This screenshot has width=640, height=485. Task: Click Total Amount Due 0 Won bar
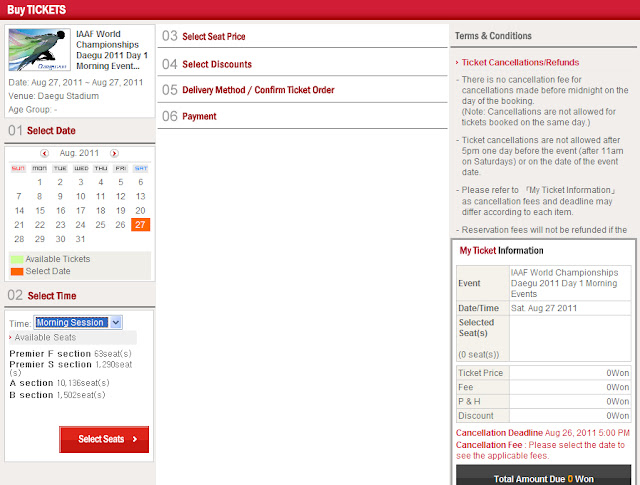pyautogui.click(x=544, y=476)
